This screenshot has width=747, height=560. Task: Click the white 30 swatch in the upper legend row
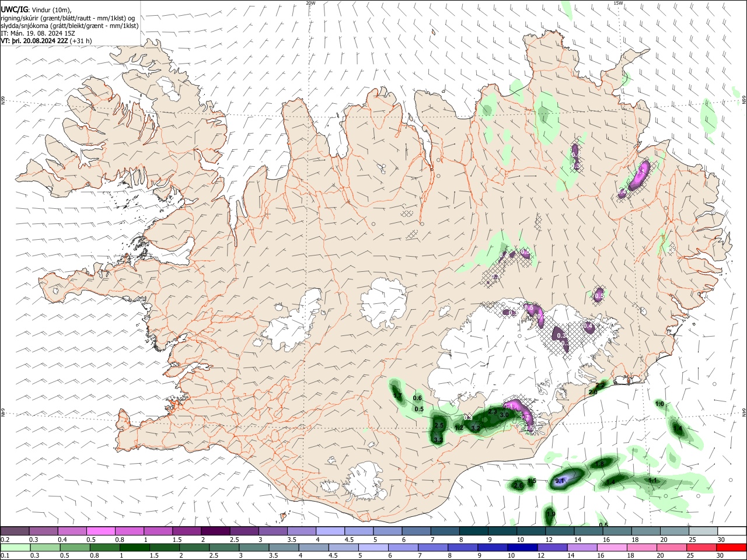[x=732, y=531]
